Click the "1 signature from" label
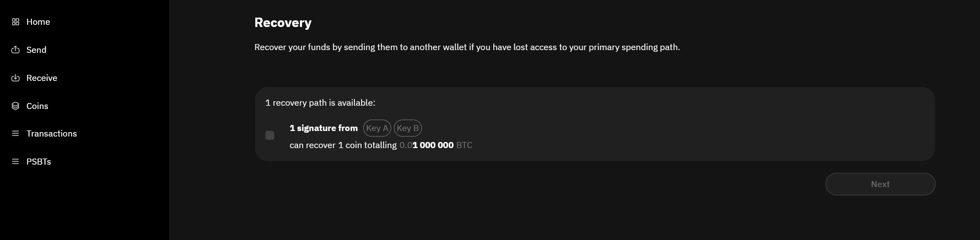 [324, 128]
